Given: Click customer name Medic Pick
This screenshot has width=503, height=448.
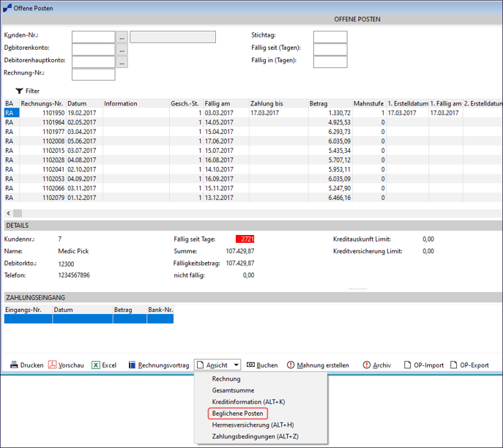Looking at the screenshot, I should [x=73, y=251].
